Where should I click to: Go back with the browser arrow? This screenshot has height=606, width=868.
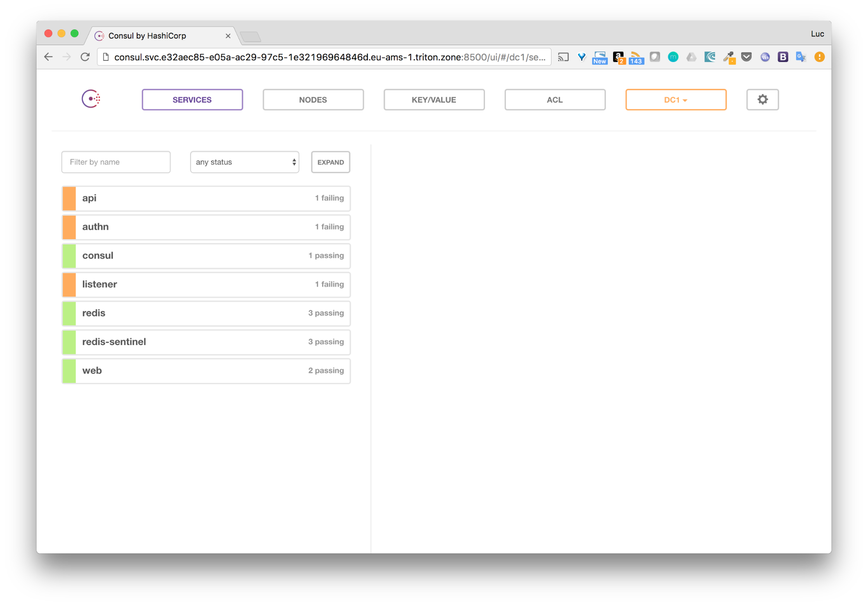(49, 57)
